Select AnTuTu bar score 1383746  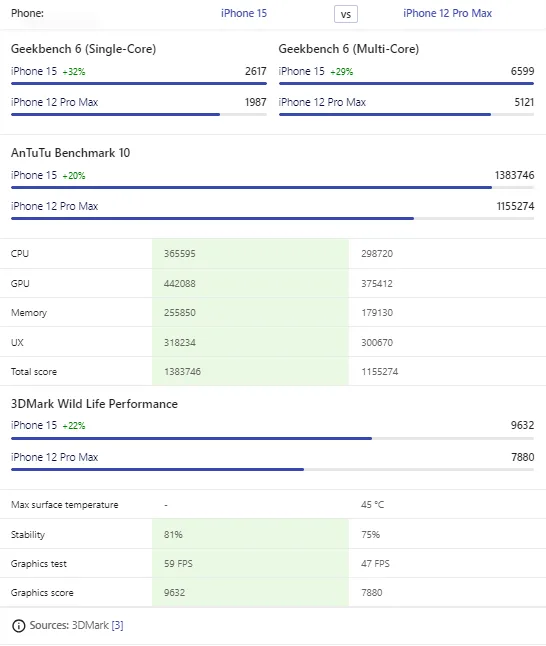[514, 176]
